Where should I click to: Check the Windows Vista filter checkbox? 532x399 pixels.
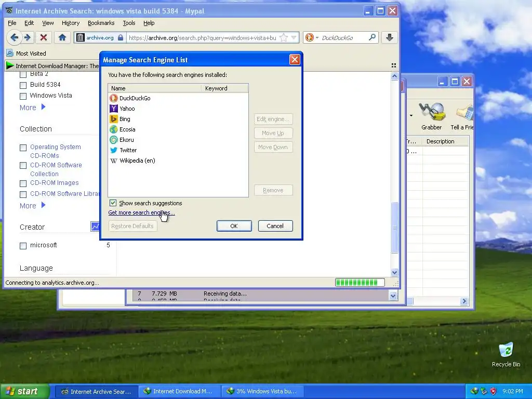pyautogui.click(x=23, y=96)
